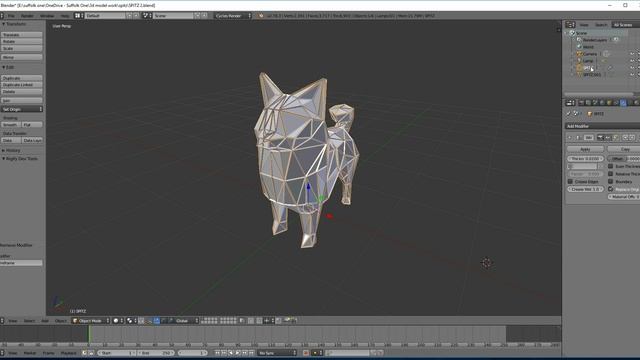Click the first scene layer grid block
640x360 pixels.
tap(209, 321)
